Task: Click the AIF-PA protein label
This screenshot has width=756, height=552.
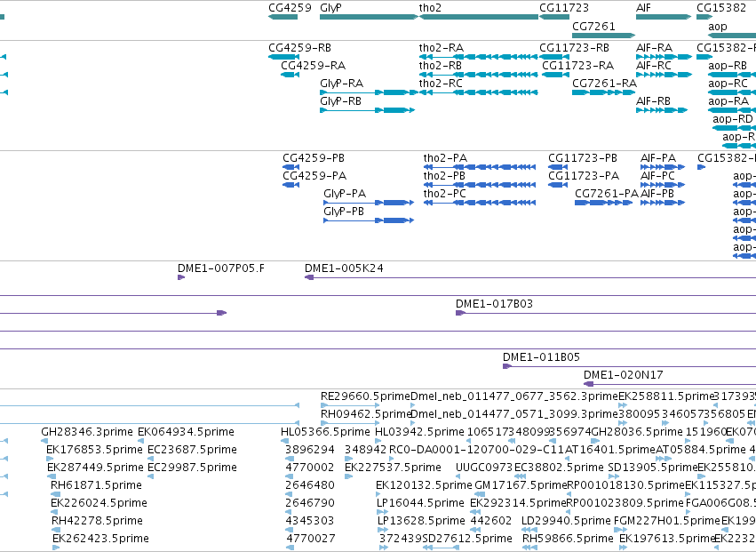Action: coord(658,158)
